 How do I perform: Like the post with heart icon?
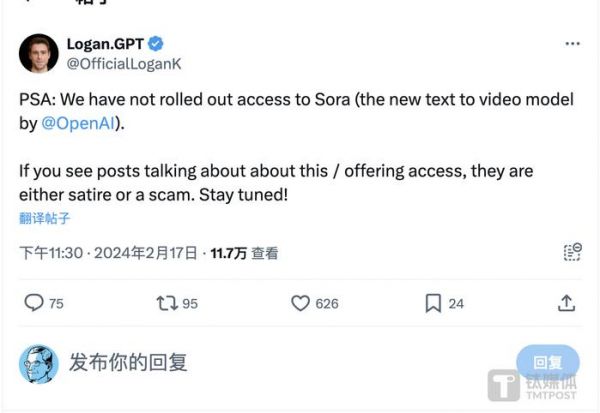[x=300, y=303]
